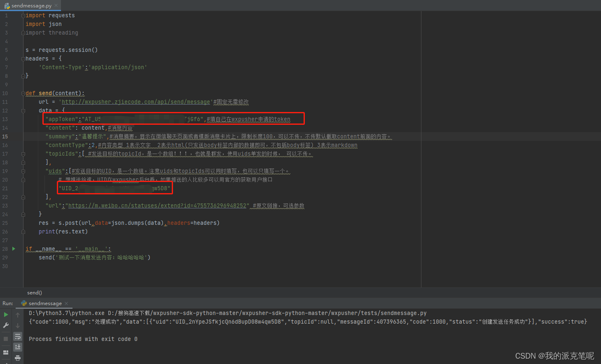
Task: Click the "uids" key on line 19
Action: tap(55, 171)
